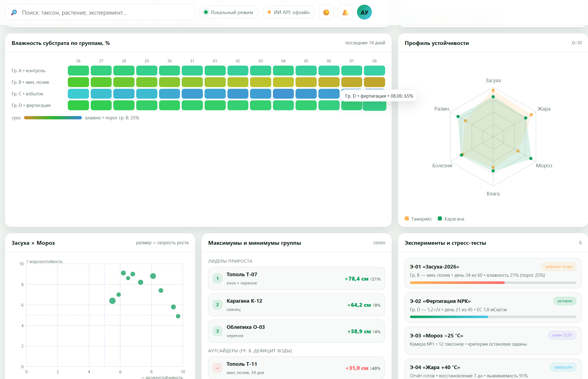Click rank 1 badge of Тополь Т-07
Image resolution: width=588 pixels, height=379 pixels.
[218, 278]
